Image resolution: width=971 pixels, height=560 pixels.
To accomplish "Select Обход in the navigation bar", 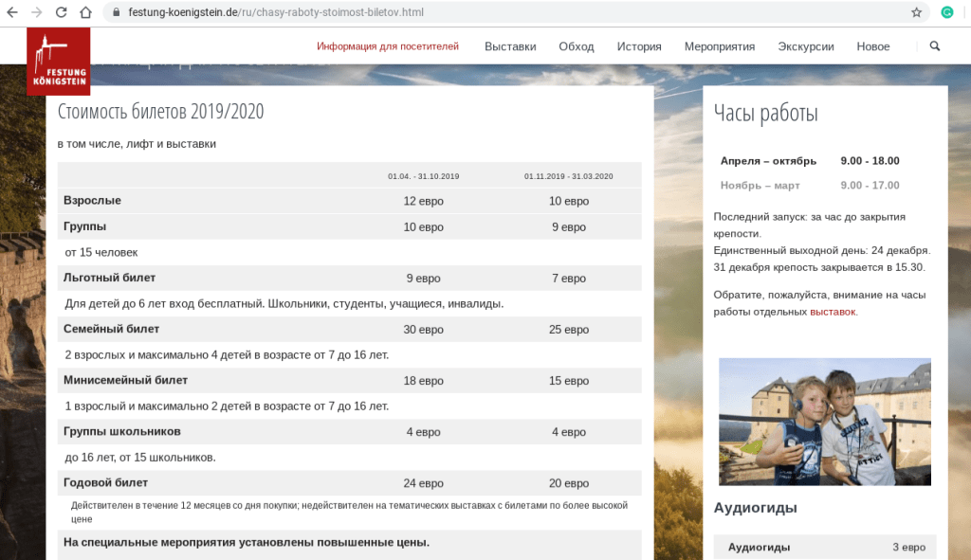I will (576, 46).
